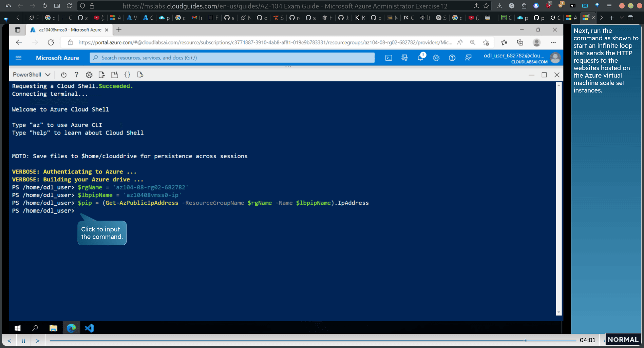Screen dimensions: 644x348
Task: Open the odl_user account avatar menu
Action: pos(555,58)
